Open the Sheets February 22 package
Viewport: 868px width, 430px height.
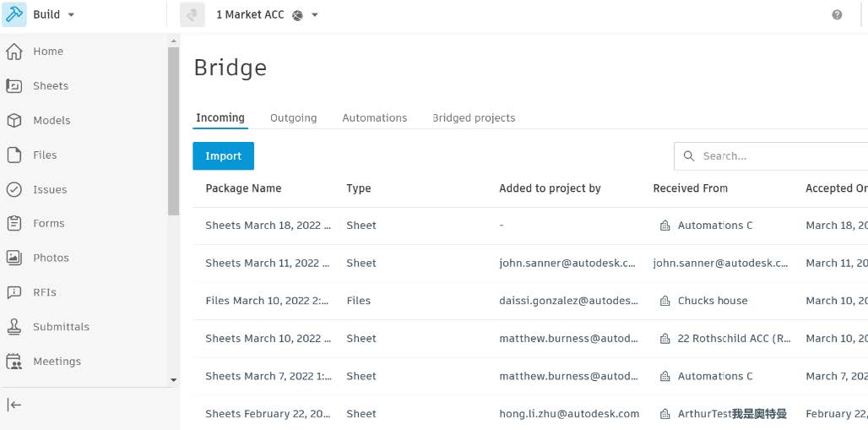coord(269,414)
